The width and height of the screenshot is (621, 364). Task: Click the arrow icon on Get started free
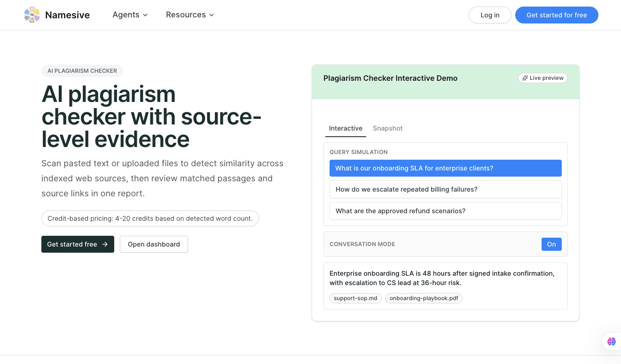coord(105,244)
